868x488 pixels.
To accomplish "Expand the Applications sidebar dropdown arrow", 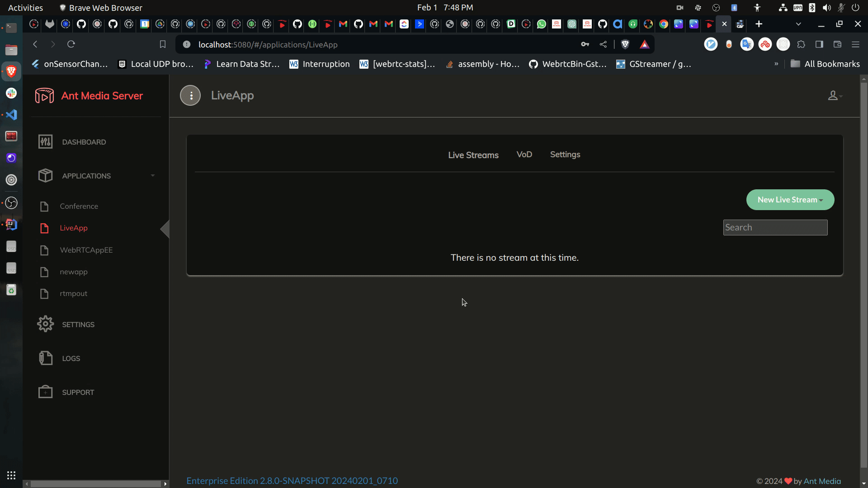I will click(153, 176).
